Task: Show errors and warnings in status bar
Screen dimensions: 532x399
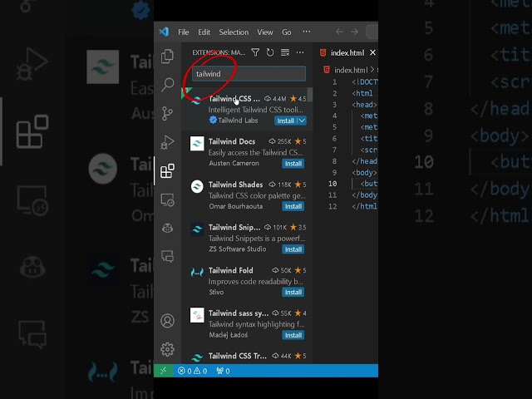Action: (192, 371)
